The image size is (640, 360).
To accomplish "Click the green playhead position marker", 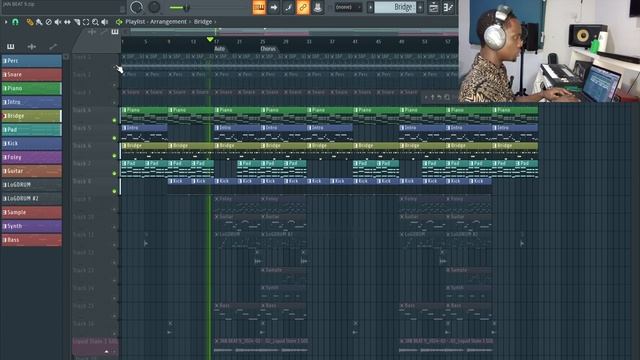I will tap(210, 40).
